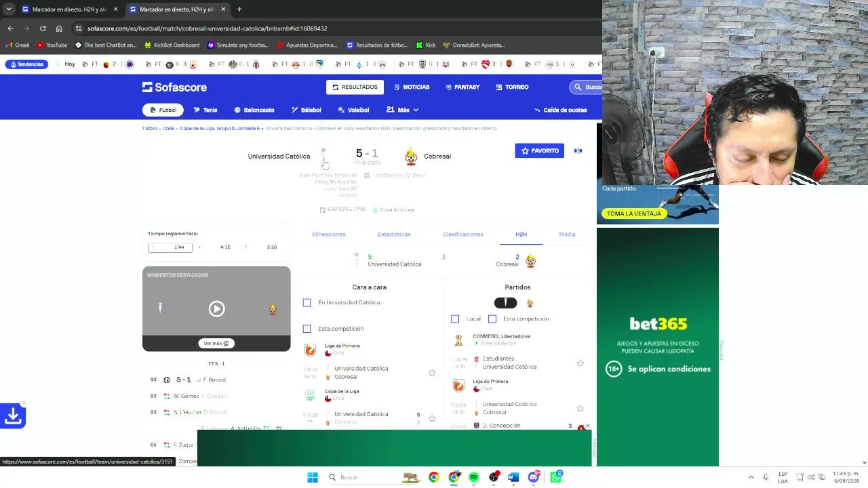Switch to the Clasificaciones tab
Image resolution: width=868 pixels, height=488 pixels.
[463, 235]
